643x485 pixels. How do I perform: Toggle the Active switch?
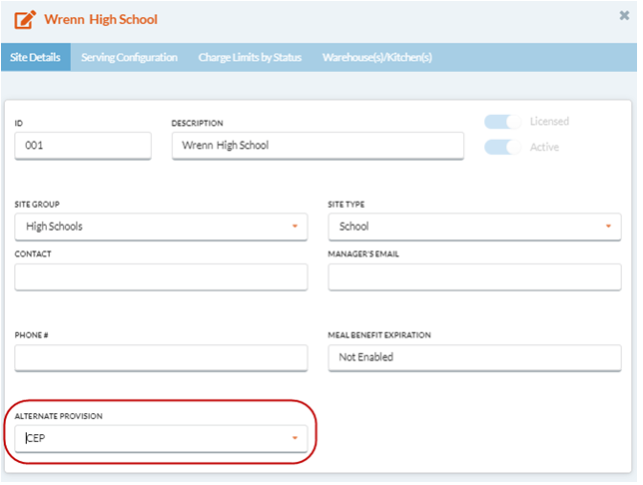502,147
